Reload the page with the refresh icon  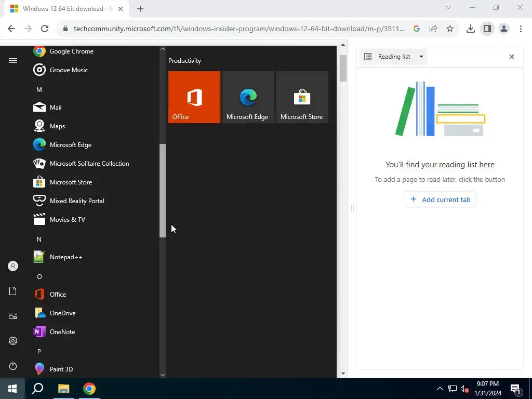click(x=45, y=29)
